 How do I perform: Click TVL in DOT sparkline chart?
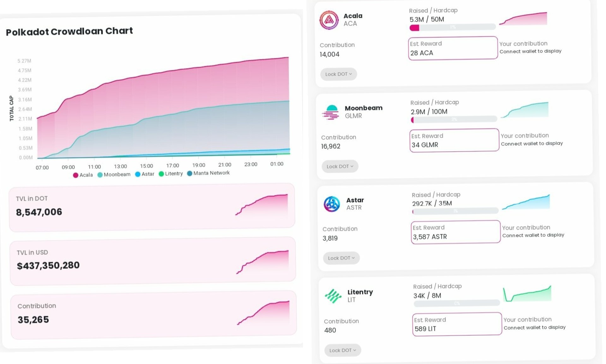262,205
